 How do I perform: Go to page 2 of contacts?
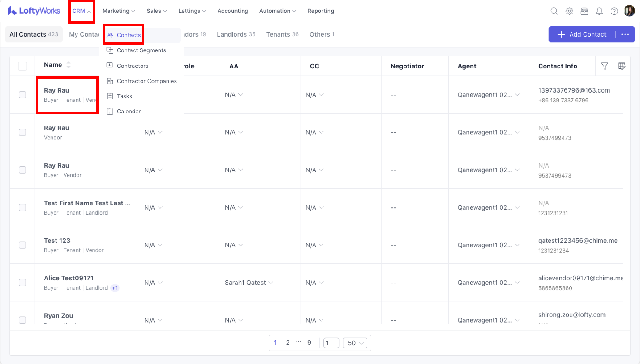288,343
